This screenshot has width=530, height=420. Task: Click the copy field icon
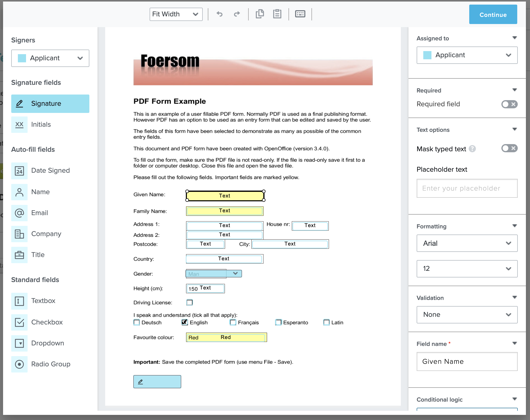[260, 14]
